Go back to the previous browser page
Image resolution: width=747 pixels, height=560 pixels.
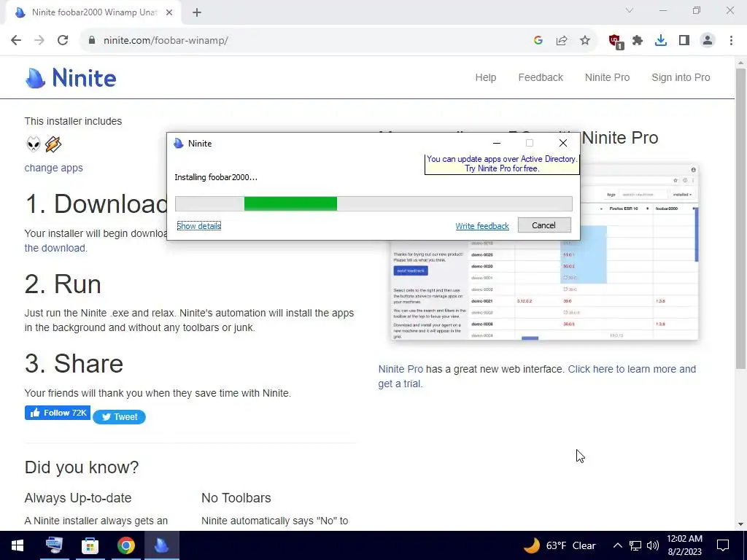(x=16, y=41)
